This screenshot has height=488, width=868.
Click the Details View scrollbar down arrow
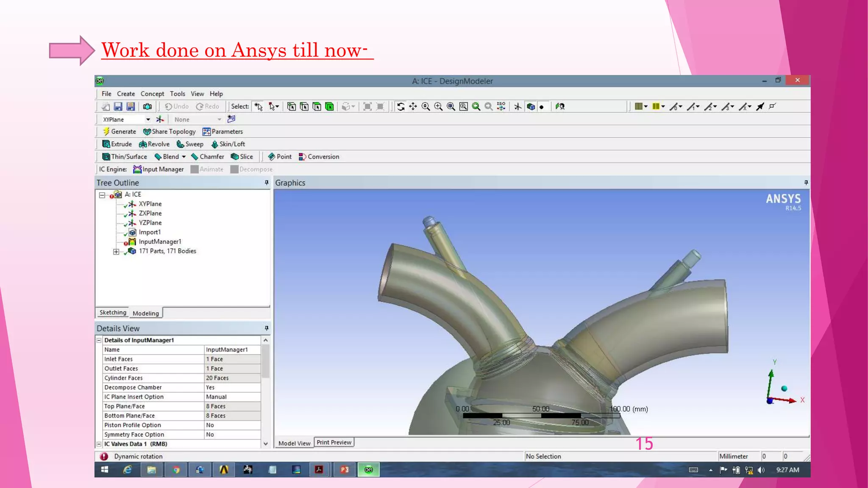click(266, 444)
